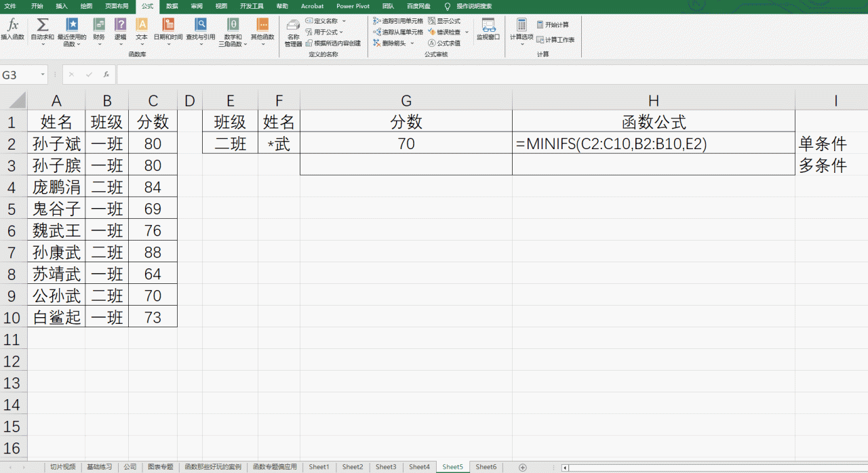The image size is (868, 473).
Task: Expand the 删除箭头 dropdown arrow
Action: pos(412,43)
